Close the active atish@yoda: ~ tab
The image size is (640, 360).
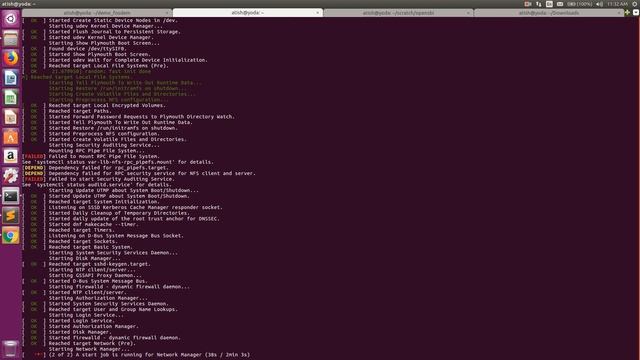pyautogui.click(x=318, y=13)
